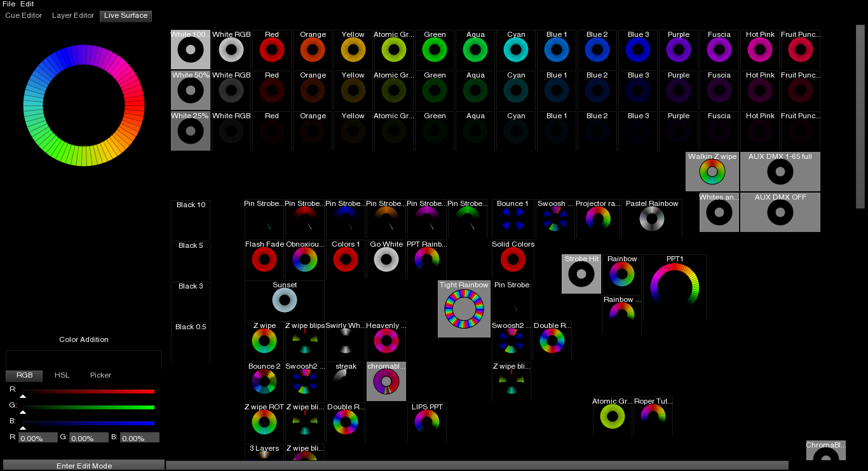
Task: Select Aqua in the White 25% row
Action: [475, 131]
